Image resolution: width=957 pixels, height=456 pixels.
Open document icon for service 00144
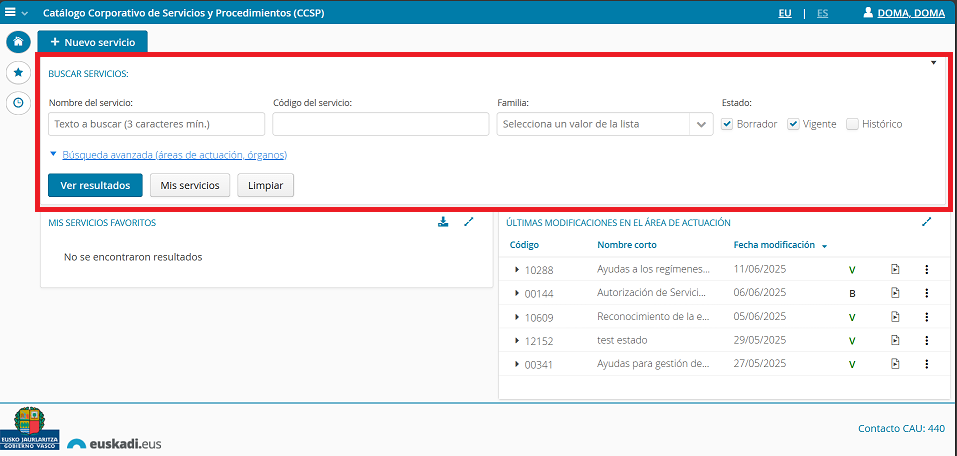895,293
